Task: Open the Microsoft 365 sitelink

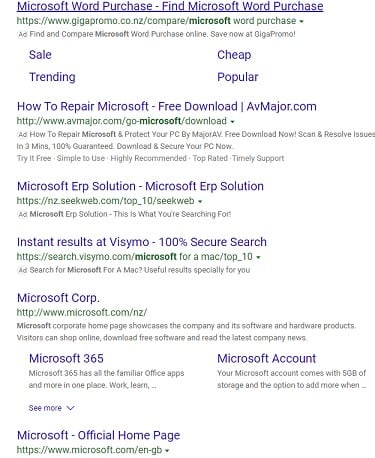Action: coord(66,358)
